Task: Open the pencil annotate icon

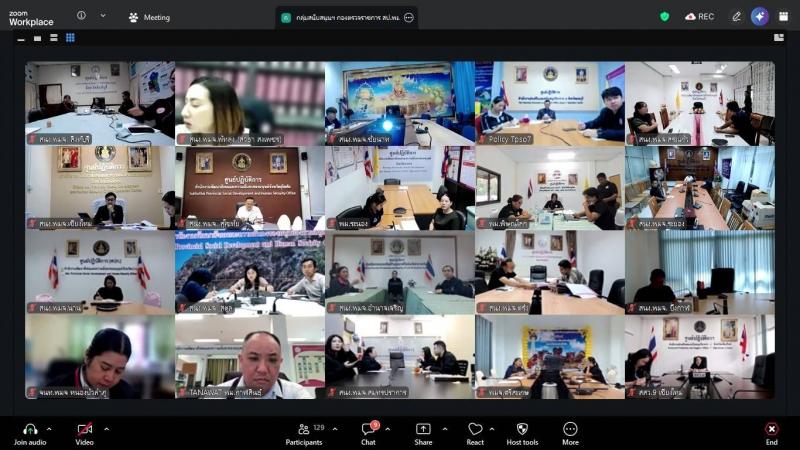Action: click(x=736, y=16)
